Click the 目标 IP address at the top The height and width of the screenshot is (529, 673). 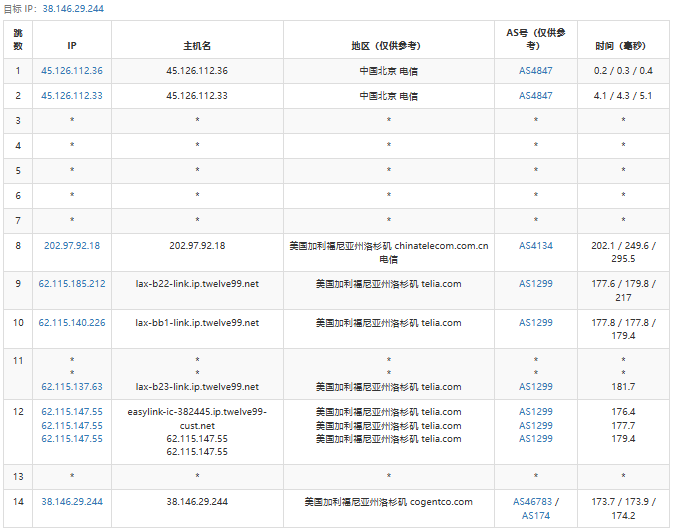tap(72, 8)
